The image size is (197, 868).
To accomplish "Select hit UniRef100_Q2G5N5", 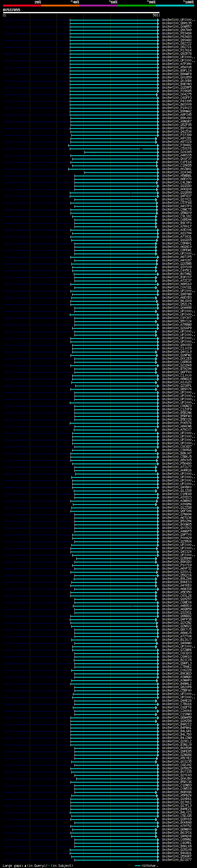I will tap(176, 264).
